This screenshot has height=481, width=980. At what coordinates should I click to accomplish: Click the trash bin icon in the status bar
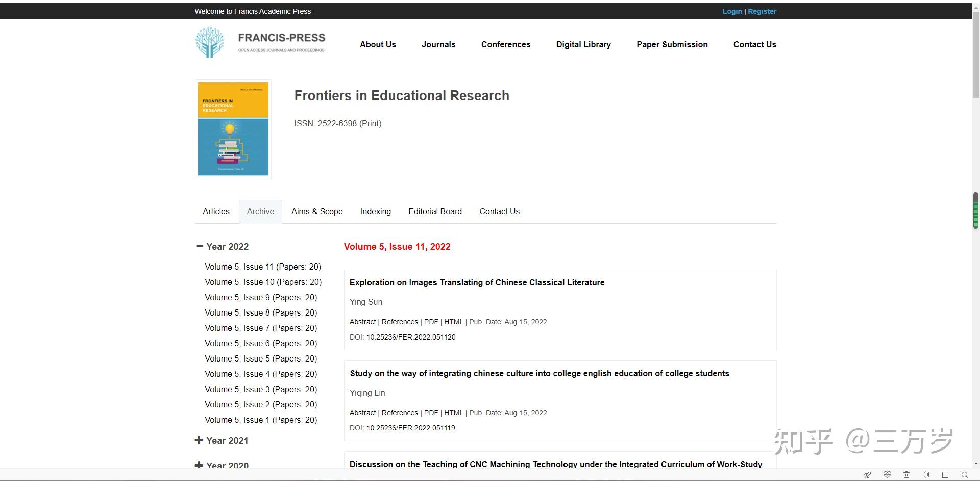906,475
